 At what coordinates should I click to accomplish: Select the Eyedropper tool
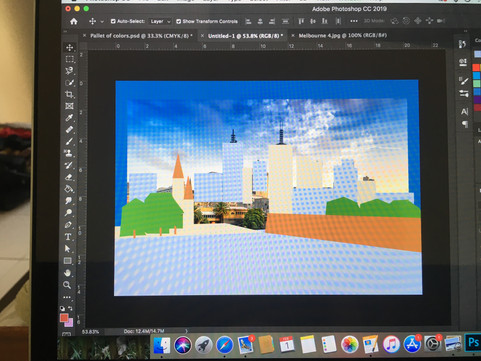coord(69,118)
